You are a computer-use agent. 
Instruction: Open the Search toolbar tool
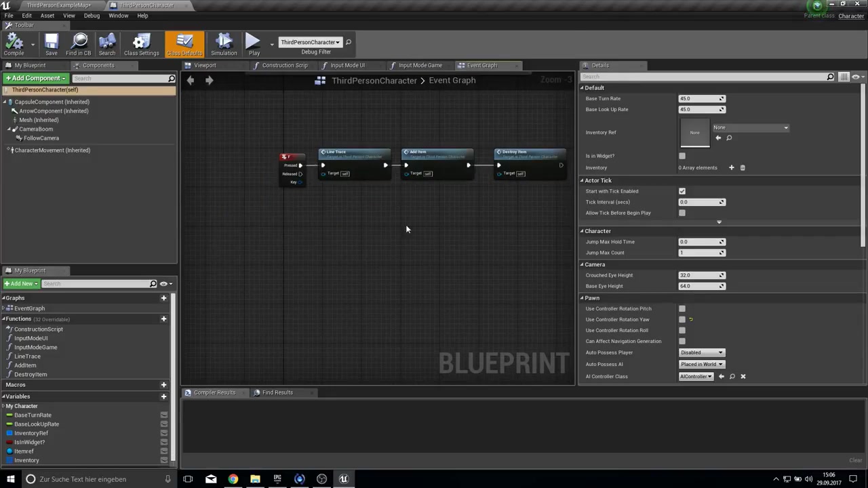click(107, 45)
